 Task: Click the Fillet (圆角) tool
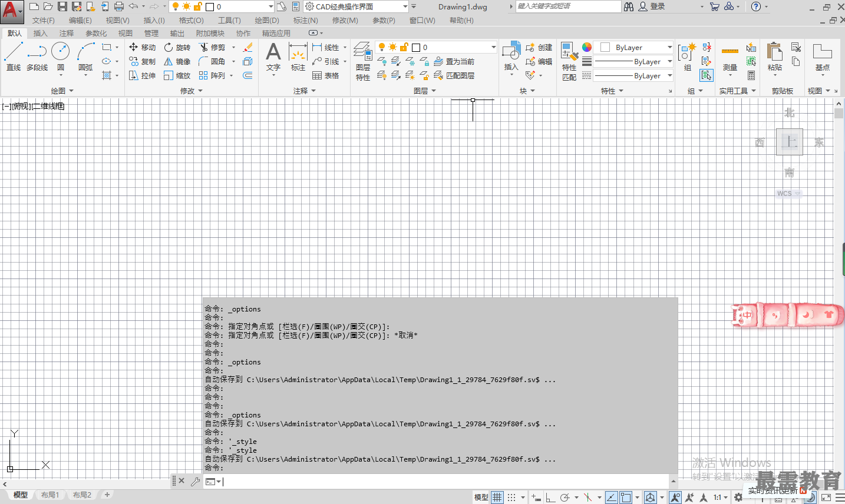click(x=212, y=61)
